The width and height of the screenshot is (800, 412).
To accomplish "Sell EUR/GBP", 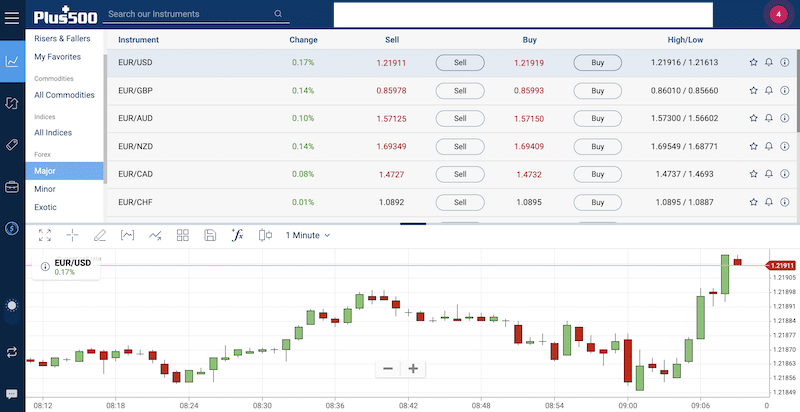I will tap(460, 91).
